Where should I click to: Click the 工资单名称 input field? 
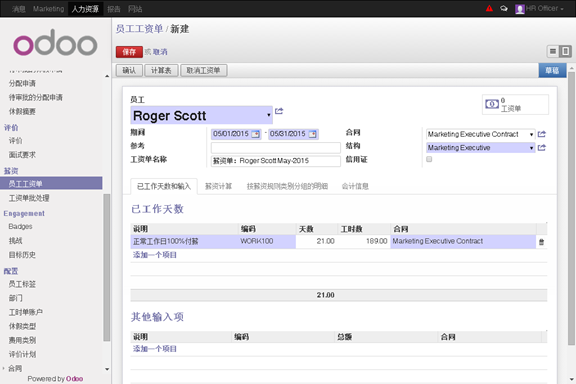276,161
